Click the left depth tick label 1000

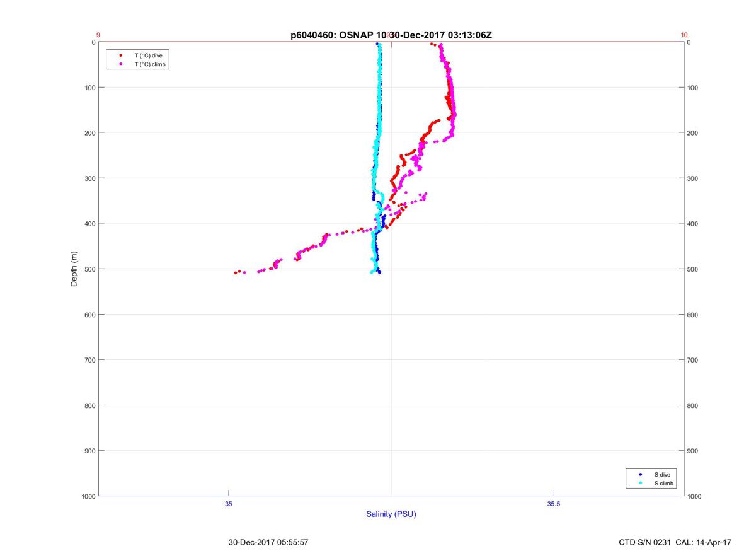click(x=88, y=496)
